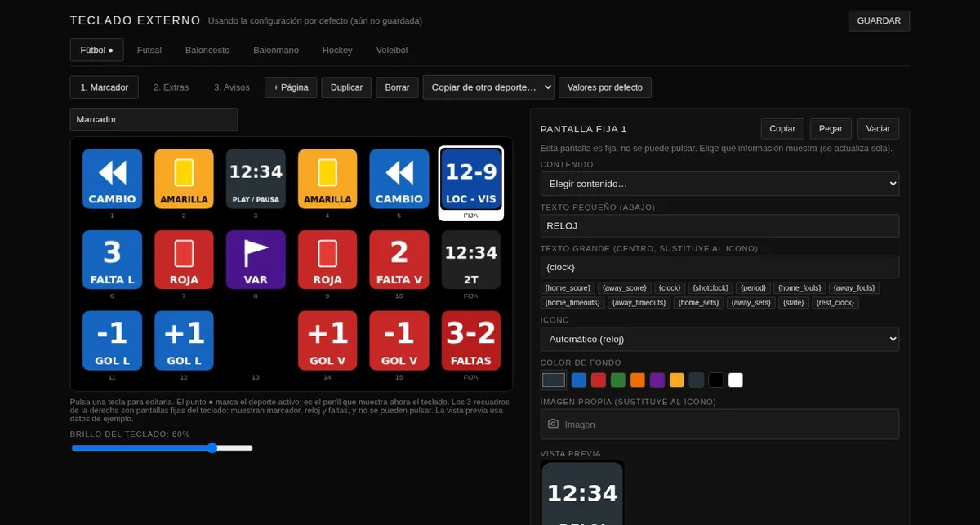Image resolution: width=980 pixels, height=525 pixels.
Task: Click the Duplicar page button
Action: (x=346, y=87)
